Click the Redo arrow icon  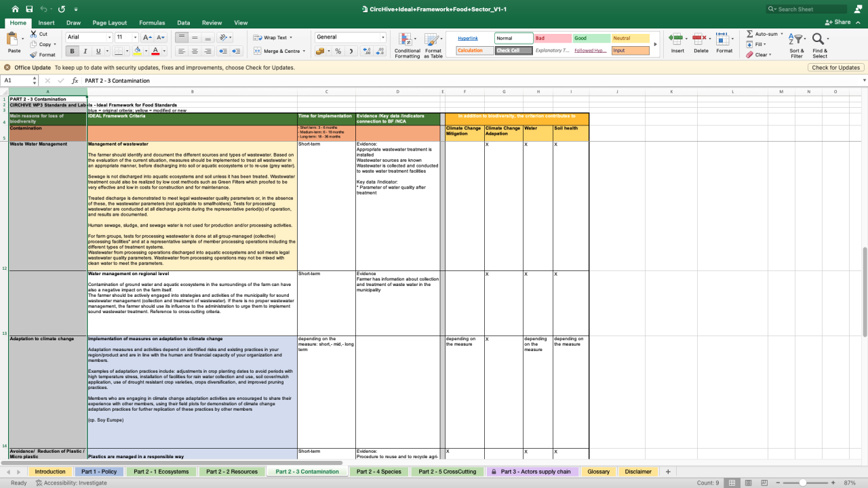[62, 9]
